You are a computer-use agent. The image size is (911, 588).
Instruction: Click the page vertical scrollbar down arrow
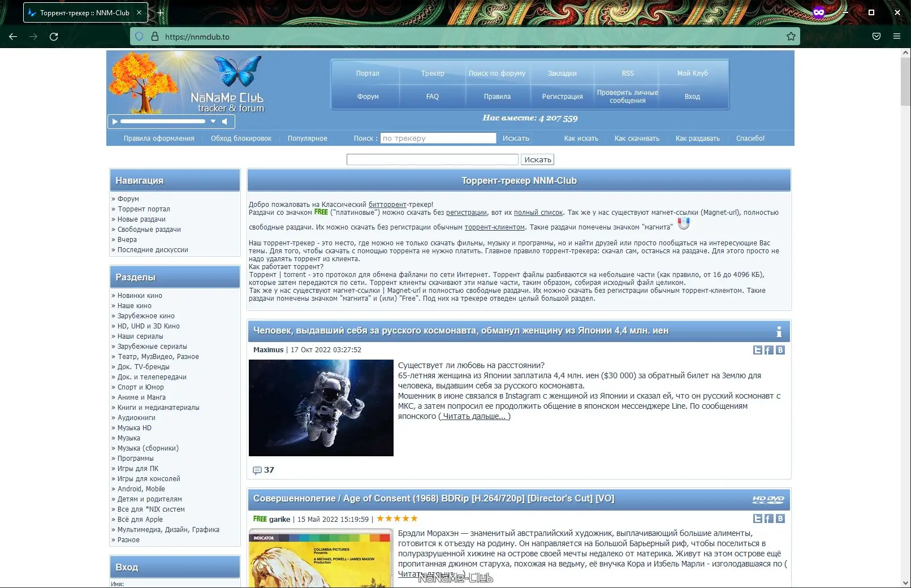[905, 583]
